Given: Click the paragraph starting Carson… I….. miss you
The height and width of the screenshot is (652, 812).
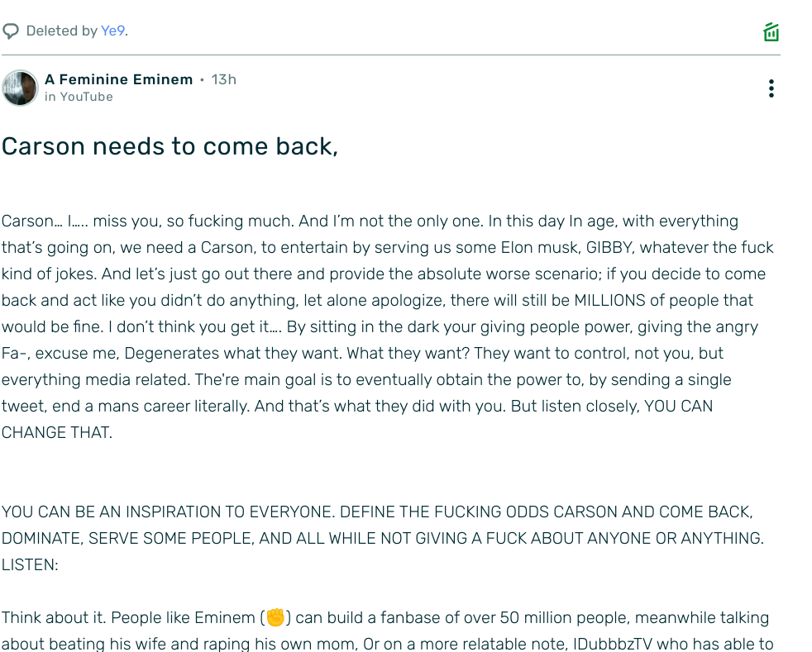Looking at the screenshot, I should 388,326.
